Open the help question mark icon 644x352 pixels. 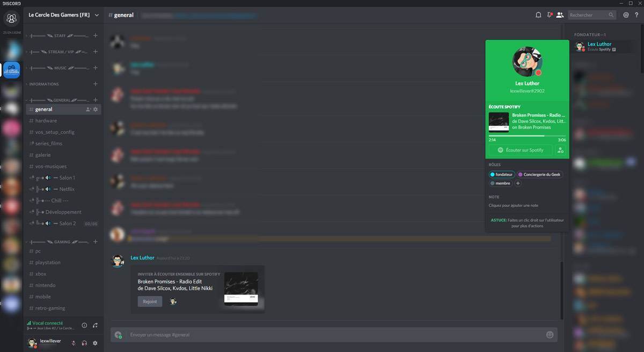click(636, 15)
